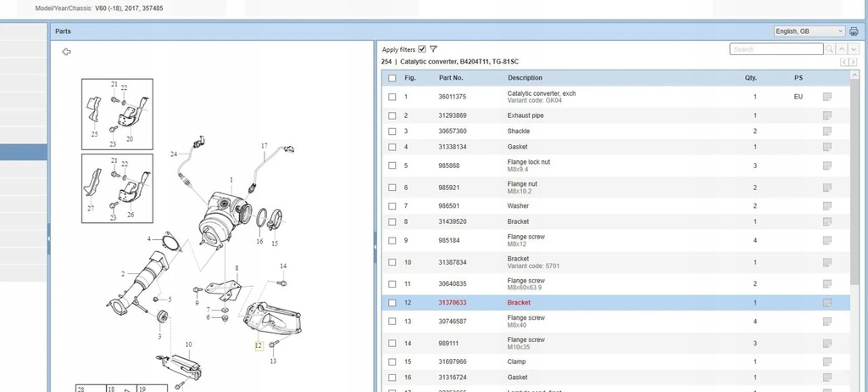This screenshot has width=868, height=392.
Task: Open note icon for Flange screw M8x60x63.9 row
Action: coord(827,284)
